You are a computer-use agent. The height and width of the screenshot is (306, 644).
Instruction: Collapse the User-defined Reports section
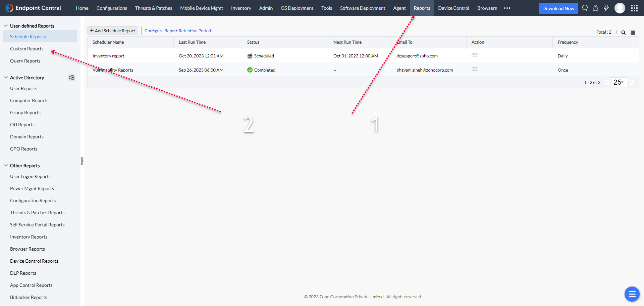pos(6,26)
